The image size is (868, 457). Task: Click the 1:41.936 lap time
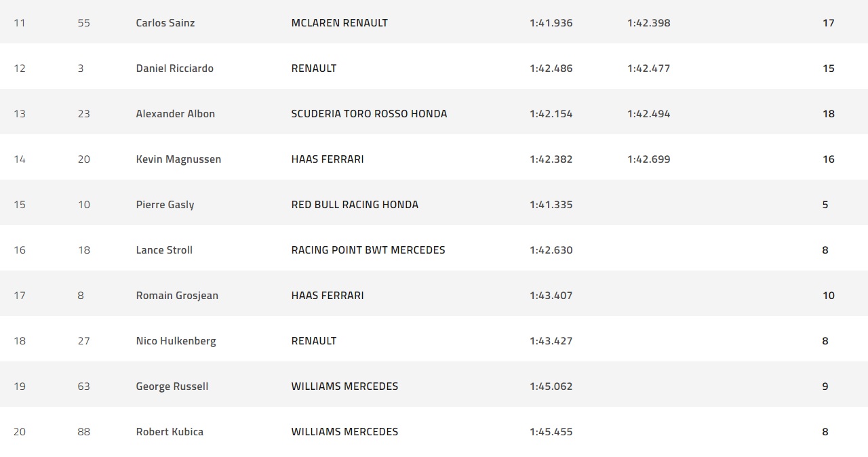551,23
